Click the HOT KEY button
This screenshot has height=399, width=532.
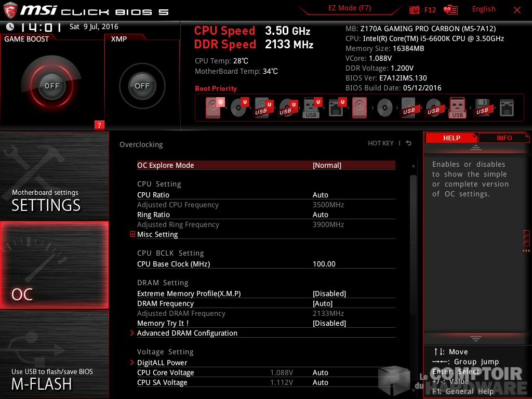(x=381, y=143)
